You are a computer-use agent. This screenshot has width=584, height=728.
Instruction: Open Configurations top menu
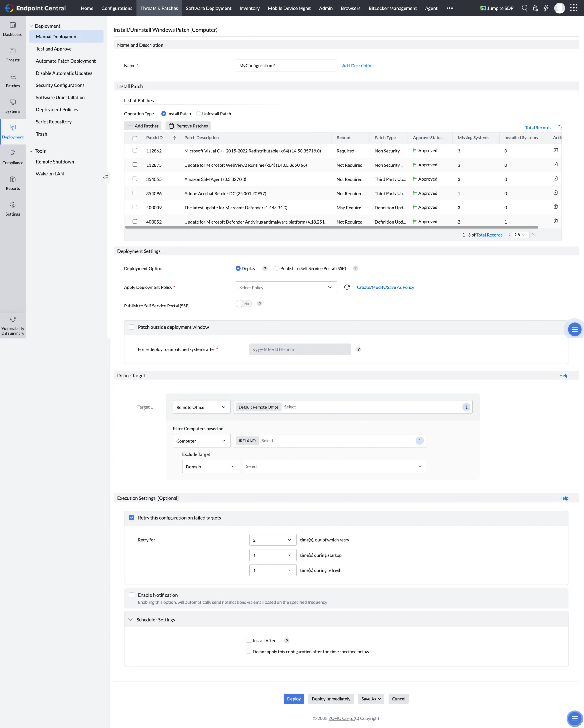117,8
